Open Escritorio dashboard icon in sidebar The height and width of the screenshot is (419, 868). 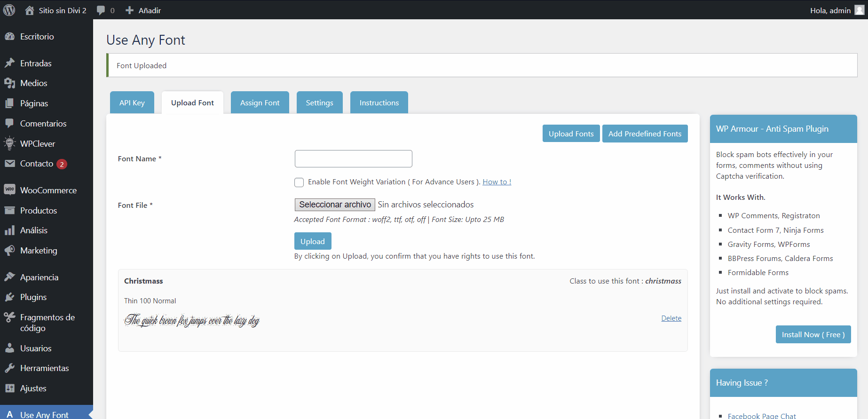[x=9, y=37]
